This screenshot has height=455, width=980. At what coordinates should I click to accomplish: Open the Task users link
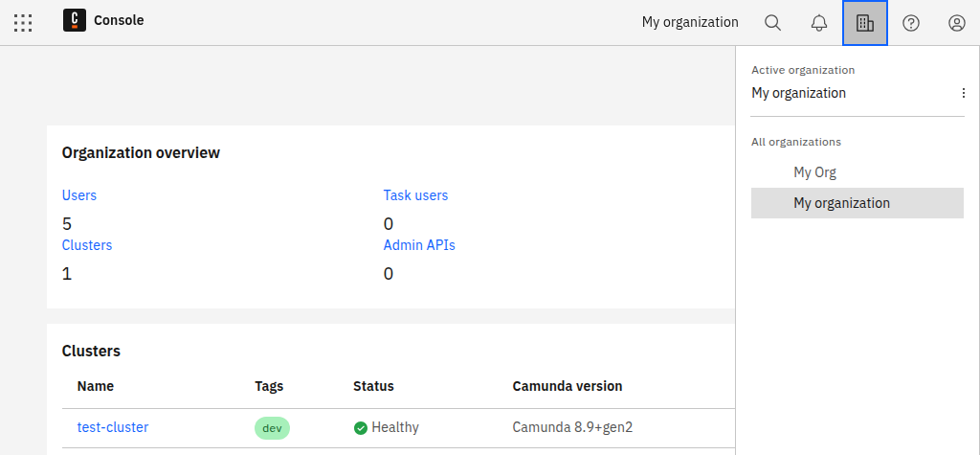415,195
